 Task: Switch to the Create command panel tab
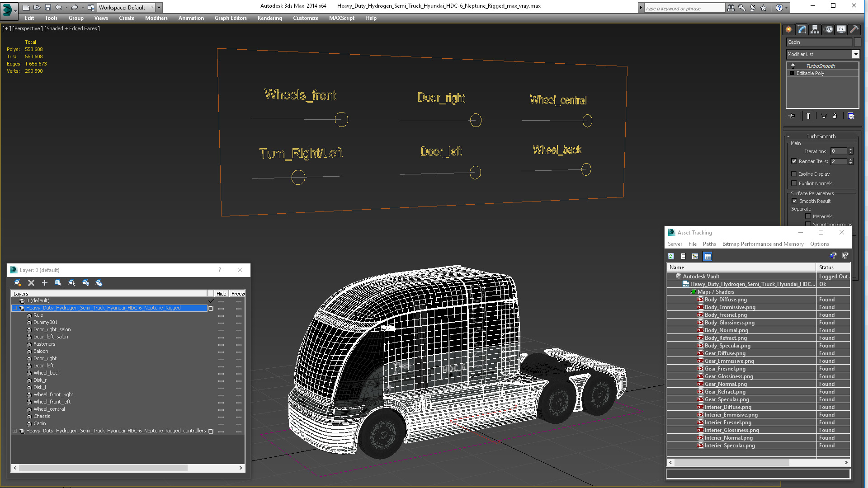click(789, 29)
